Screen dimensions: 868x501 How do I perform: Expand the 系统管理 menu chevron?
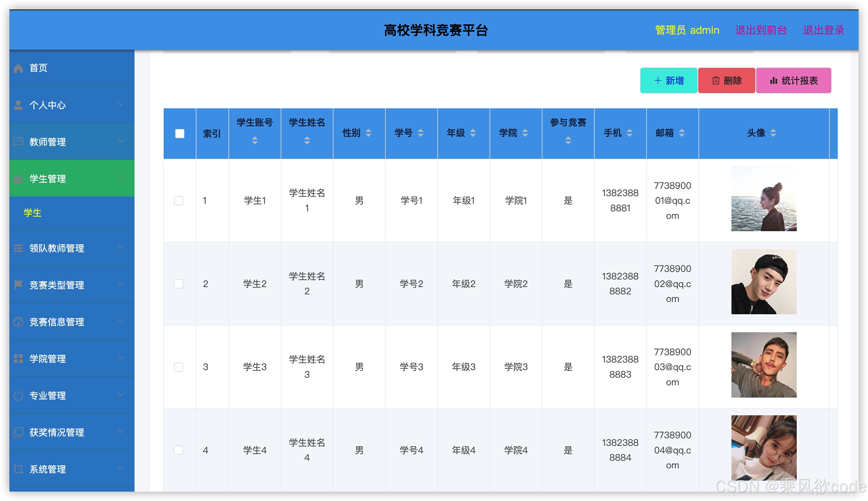121,469
